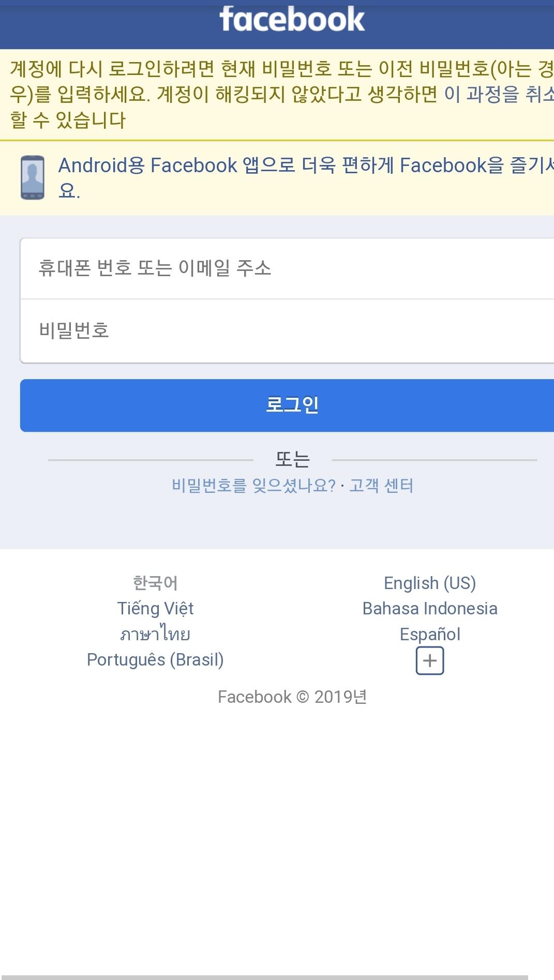Expand more languages with plus icon
The image size is (554, 980).
coord(429,661)
